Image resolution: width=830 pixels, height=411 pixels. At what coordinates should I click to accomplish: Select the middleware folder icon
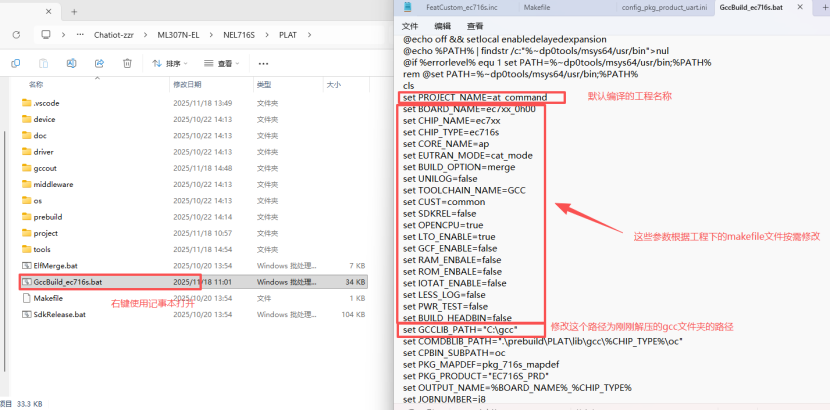pyautogui.click(x=27, y=184)
